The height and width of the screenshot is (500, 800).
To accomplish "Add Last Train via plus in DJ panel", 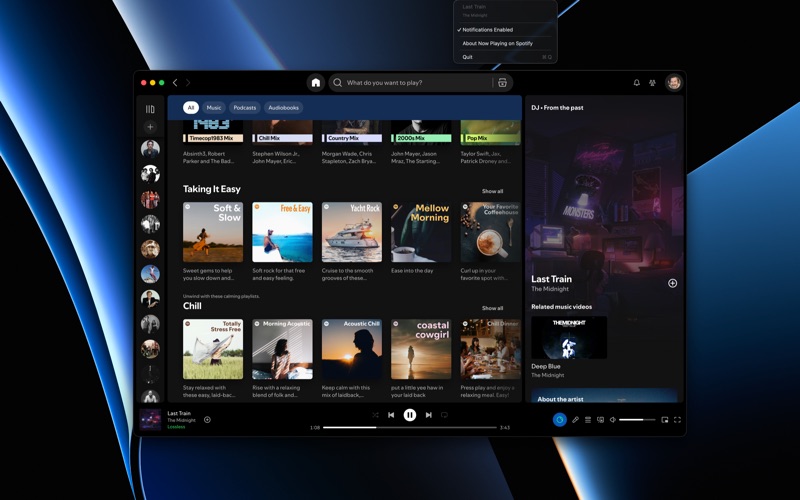I will [x=672, y=283].
